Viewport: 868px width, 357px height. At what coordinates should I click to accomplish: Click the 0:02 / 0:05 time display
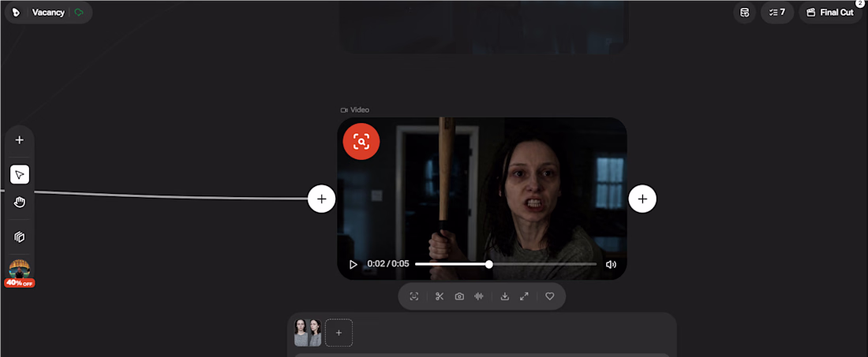point(388,264)
